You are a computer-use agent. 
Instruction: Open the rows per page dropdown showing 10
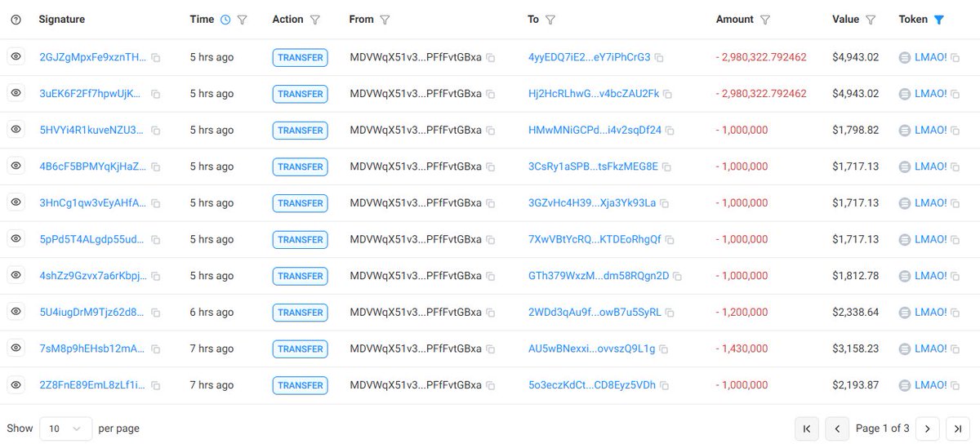point(65,428)
